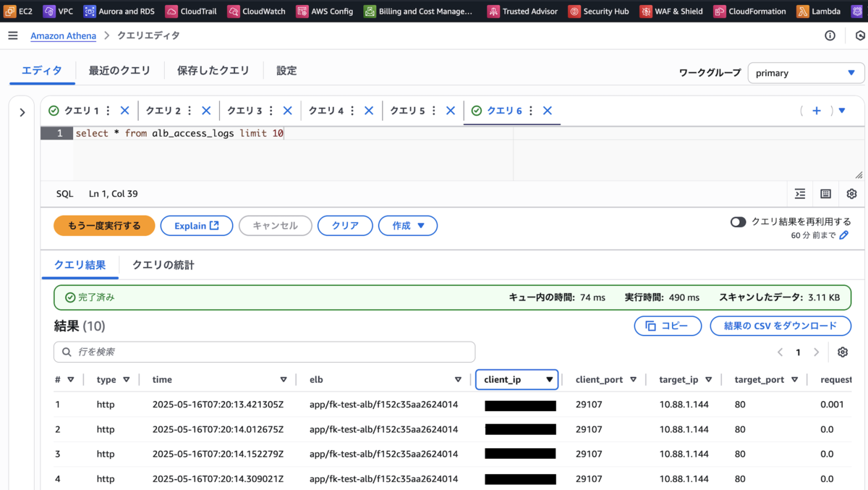
Task: Sort by the elb column arrow
Action: pyautogui.click(x=458, y=380)
